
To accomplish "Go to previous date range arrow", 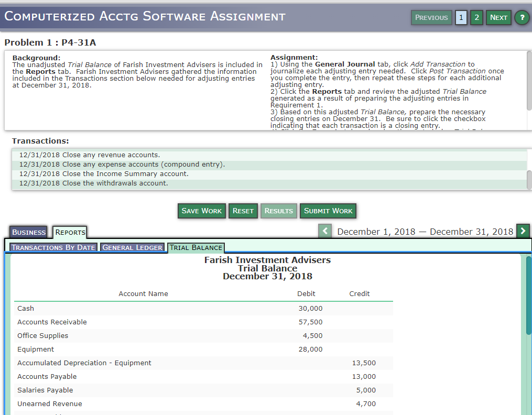I will (324, 231).
